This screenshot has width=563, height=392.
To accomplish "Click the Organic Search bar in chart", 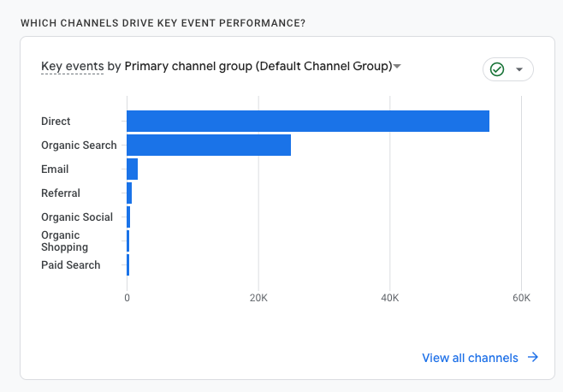I will [209, 146].
